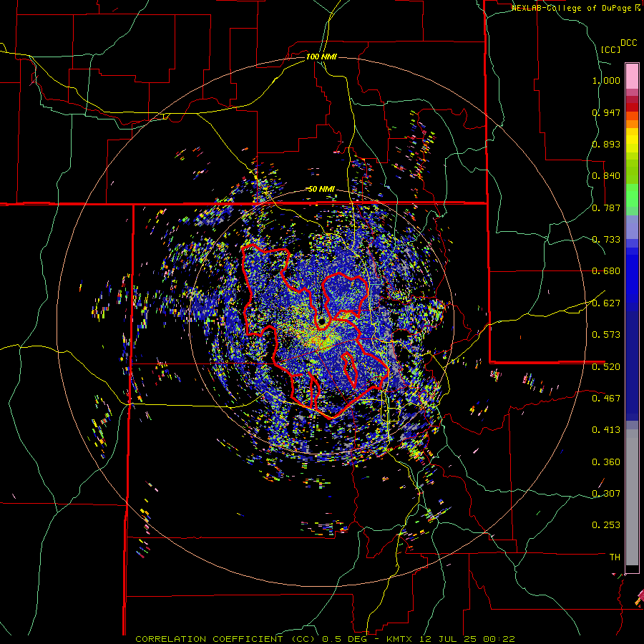Screen dimensions: 644x644
Task: Click the 0.893 scale value
Action: 606,144
